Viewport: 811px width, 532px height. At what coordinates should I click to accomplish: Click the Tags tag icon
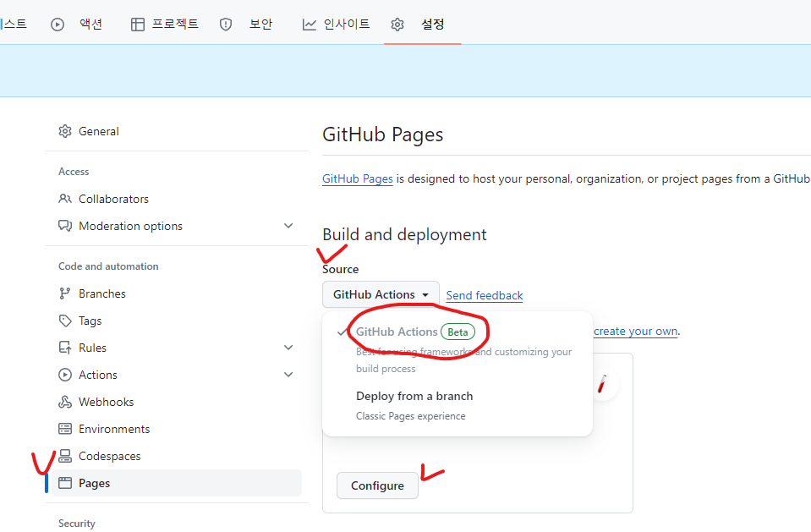[65, 321]
